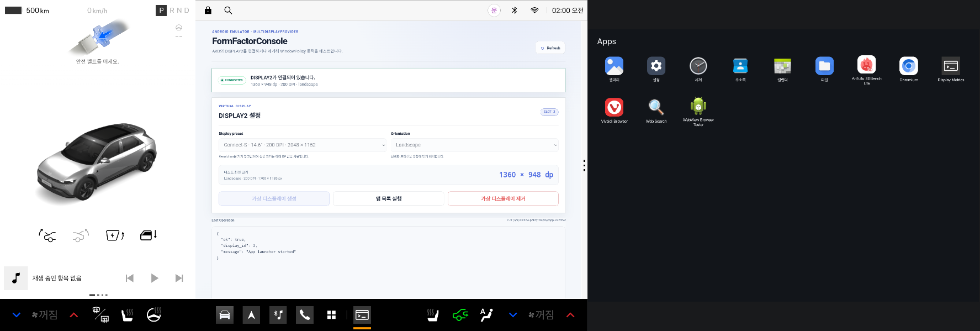Launch the Chromium browser app
This screenshot has height=331, width=980.
(x=909, y=66)
